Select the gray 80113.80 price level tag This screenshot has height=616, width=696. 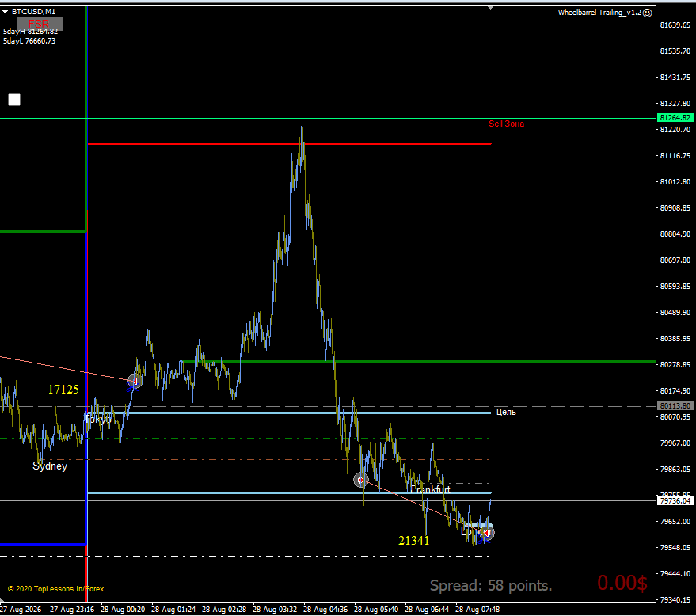click(675, 405)
